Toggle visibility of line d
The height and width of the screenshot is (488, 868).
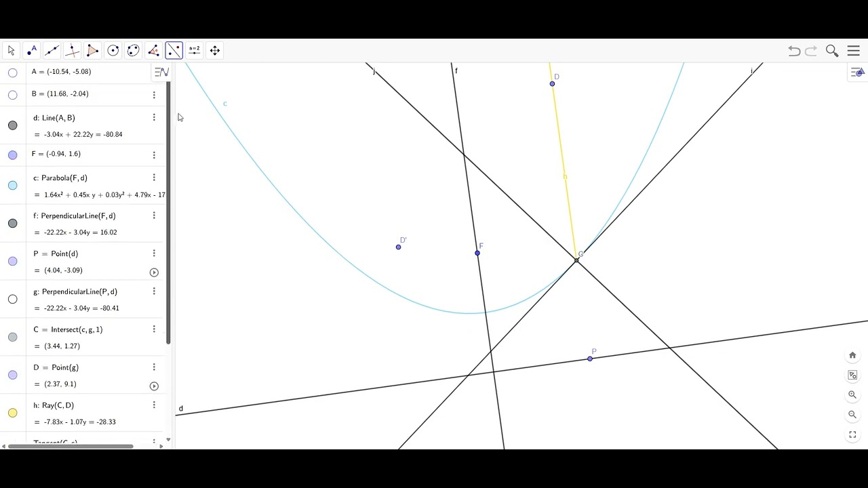click(x=12, y=125)
